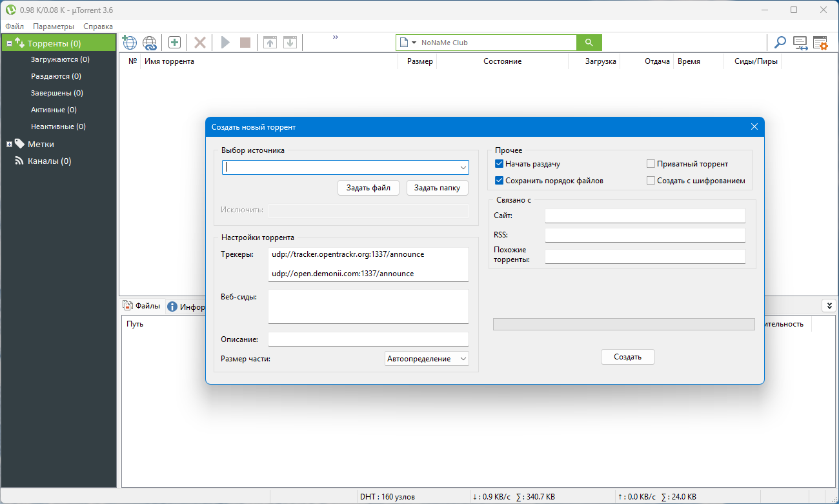Click the add torrent from URL icon
Screen dimensions: 839x504
(150, 43)
